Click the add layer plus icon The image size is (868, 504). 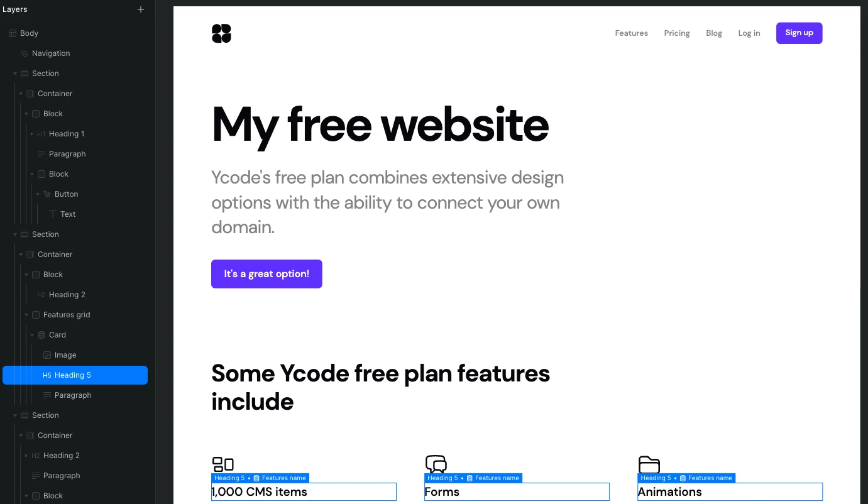pos(141,9)
